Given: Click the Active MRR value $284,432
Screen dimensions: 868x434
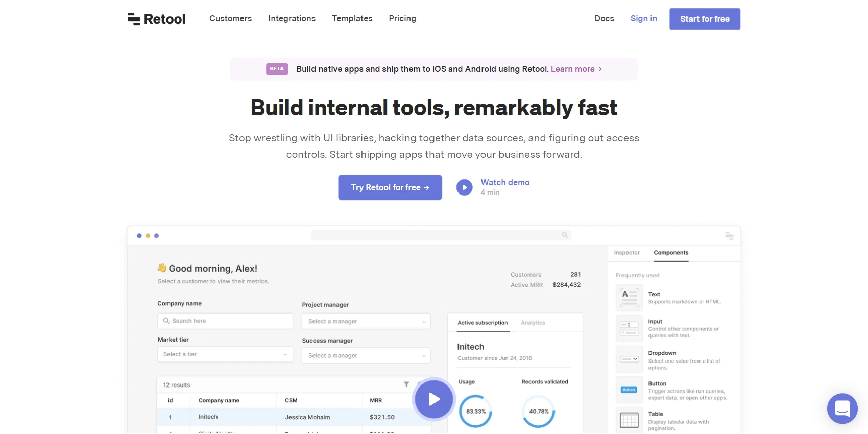Looking at the screenshot, I should click(x=566, y=285).
